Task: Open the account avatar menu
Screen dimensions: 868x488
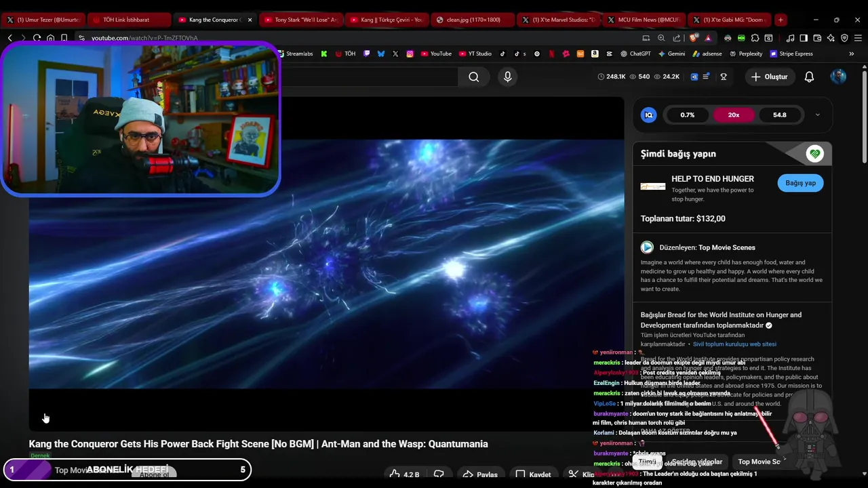Action: pos(838,77)
